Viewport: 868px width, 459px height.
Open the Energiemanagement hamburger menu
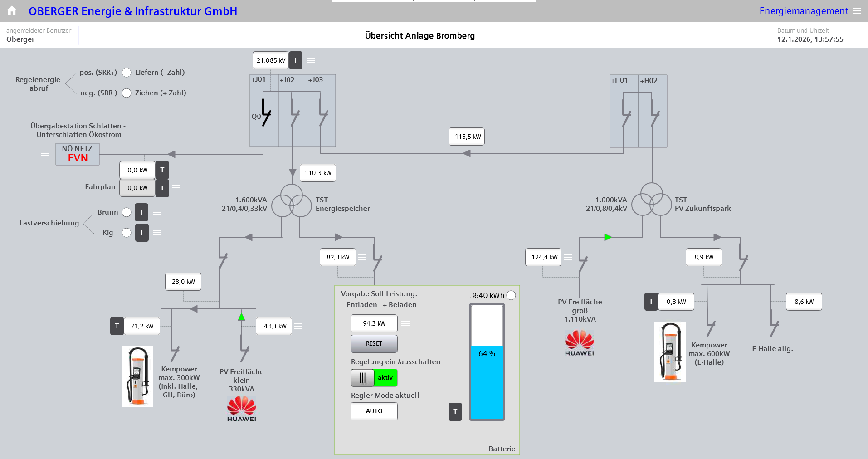(857, 11)
